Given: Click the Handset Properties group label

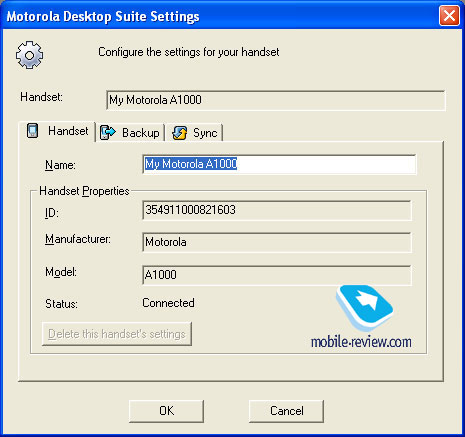Looking at the screenshot, I should [84, 191].
